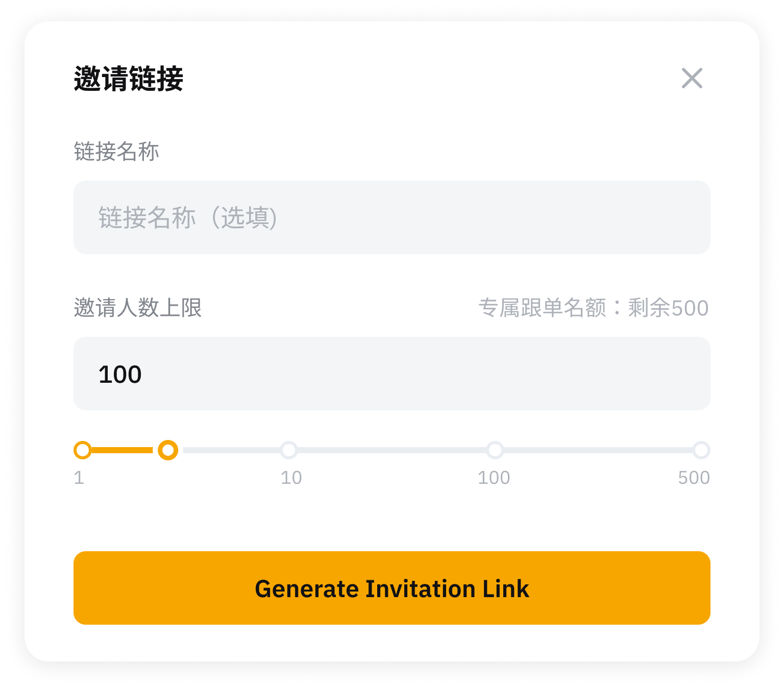Screen dimensions: 784x689
Task: Click the 邀请链接 dialog title
Action: click(x=129, y=79)
